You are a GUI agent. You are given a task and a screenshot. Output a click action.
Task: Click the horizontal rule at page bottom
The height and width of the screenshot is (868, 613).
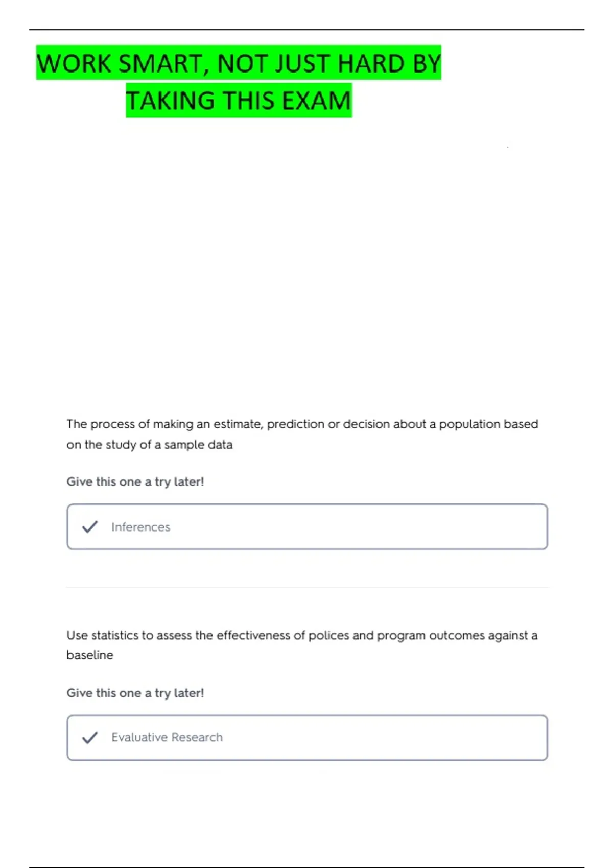[x=306, y=866]
